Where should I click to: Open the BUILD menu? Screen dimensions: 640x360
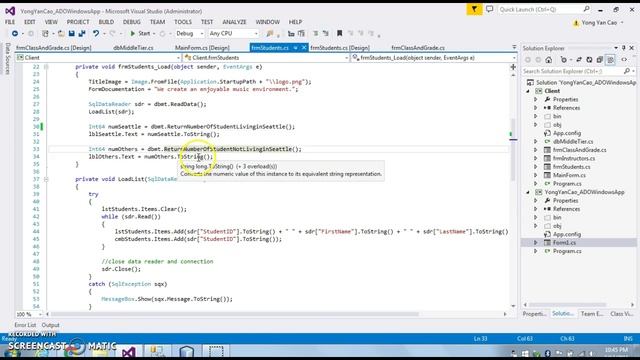(106, 22)
